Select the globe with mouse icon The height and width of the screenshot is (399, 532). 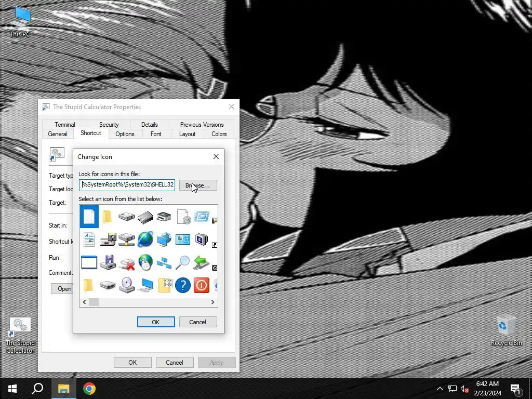click(x=145, y=262)
